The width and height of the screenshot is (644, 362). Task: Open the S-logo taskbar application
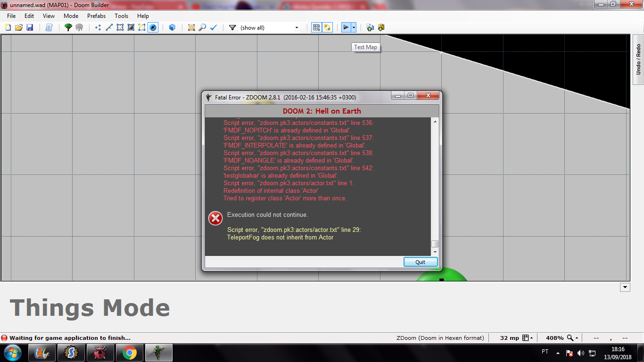point(71,353)
